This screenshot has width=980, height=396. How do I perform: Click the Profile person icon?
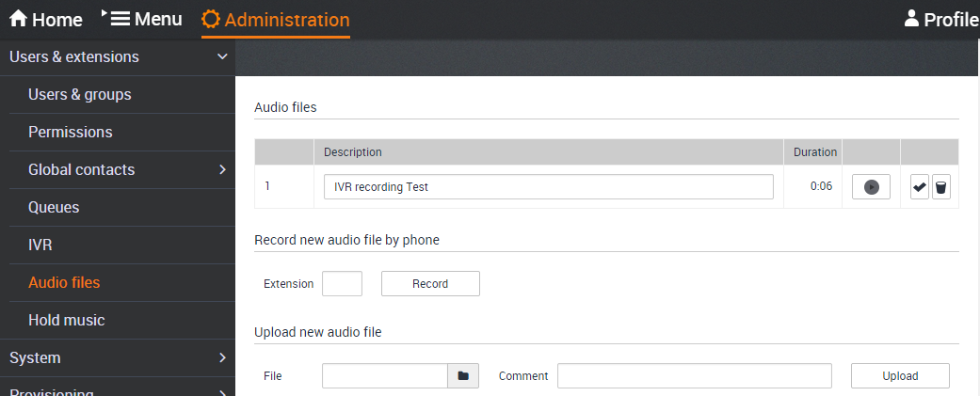(911, 19)
